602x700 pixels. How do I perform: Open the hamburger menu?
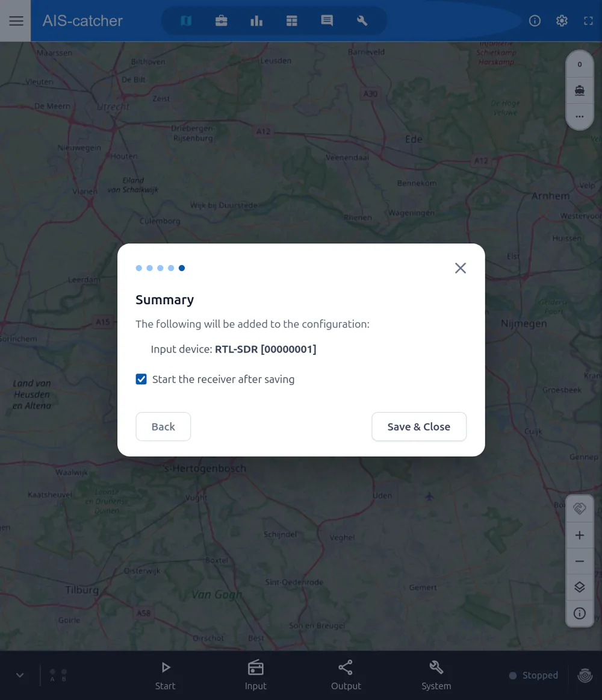point(16,21)
